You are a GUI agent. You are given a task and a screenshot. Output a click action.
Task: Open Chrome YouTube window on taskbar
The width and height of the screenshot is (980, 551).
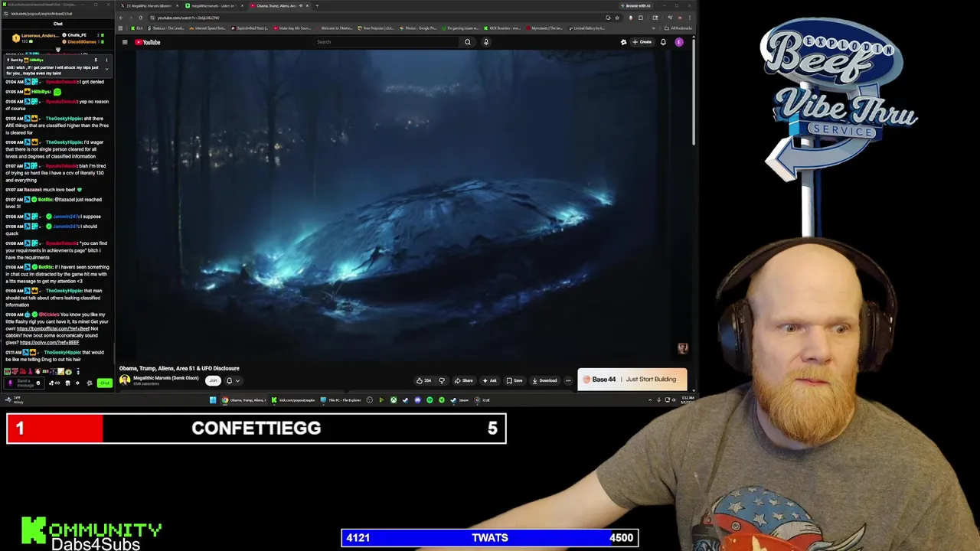245,399
